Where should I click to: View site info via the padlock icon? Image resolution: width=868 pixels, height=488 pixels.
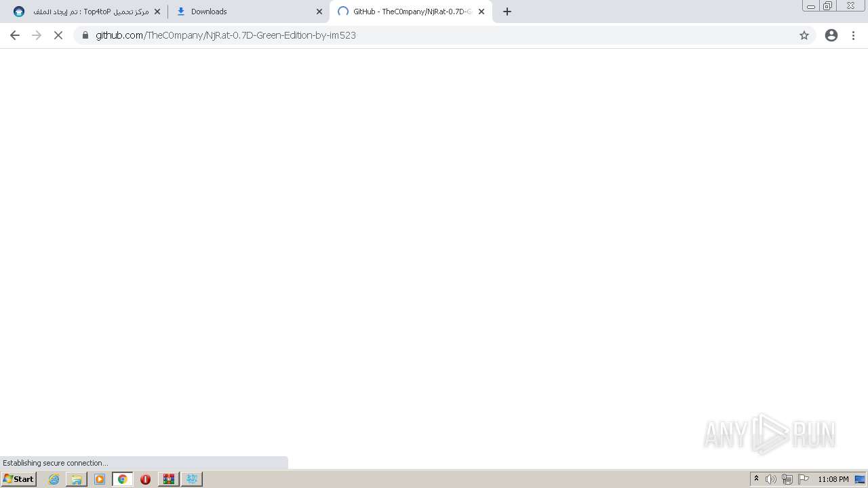click(x=85, y=35)
